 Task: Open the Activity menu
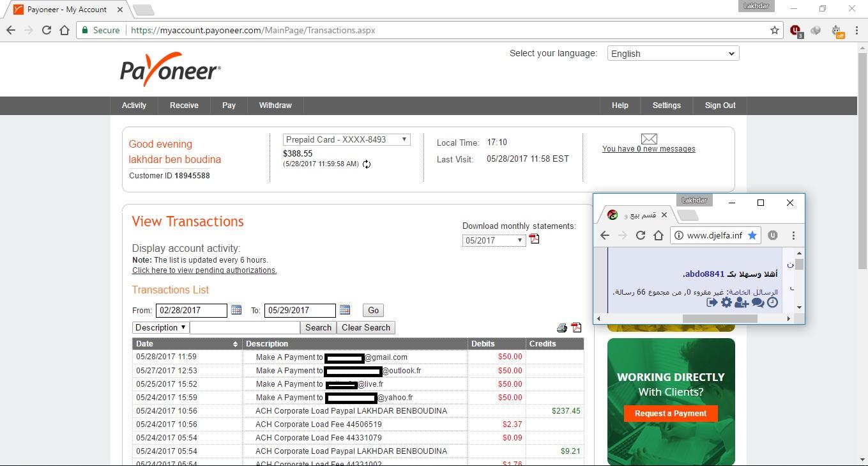tap(134, 105)
